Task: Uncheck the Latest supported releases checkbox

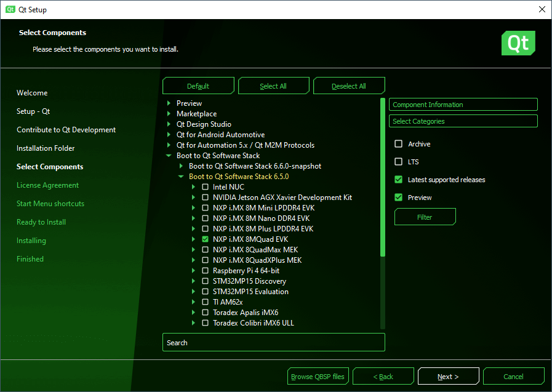Action: [399, 180]
